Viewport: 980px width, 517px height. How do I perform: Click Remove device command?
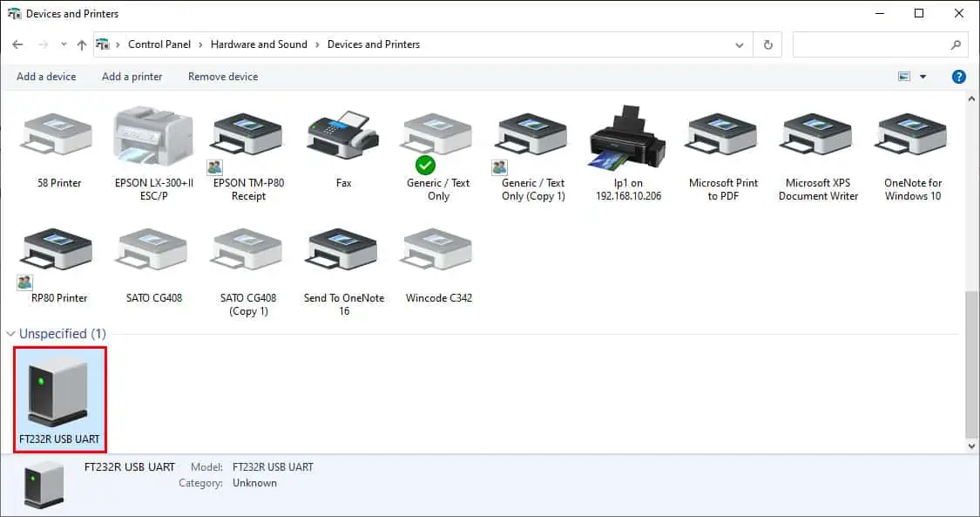tap(223, 77)
